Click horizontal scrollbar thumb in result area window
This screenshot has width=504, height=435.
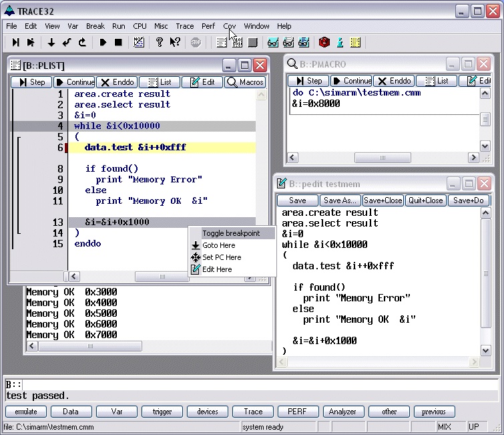point(90,346)
